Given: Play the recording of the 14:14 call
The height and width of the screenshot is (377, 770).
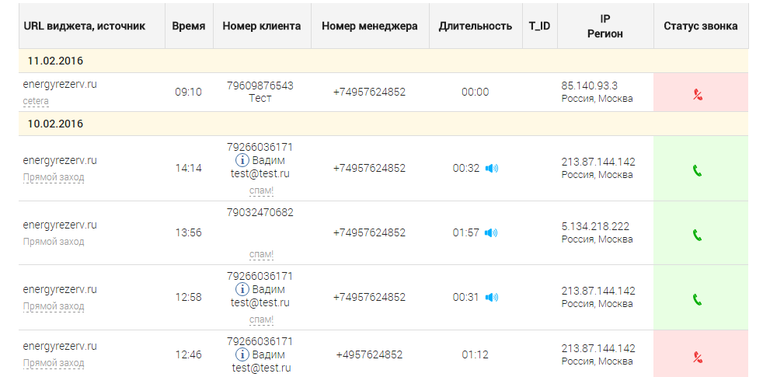Looking at the screenshot, I should pos(492,168).
